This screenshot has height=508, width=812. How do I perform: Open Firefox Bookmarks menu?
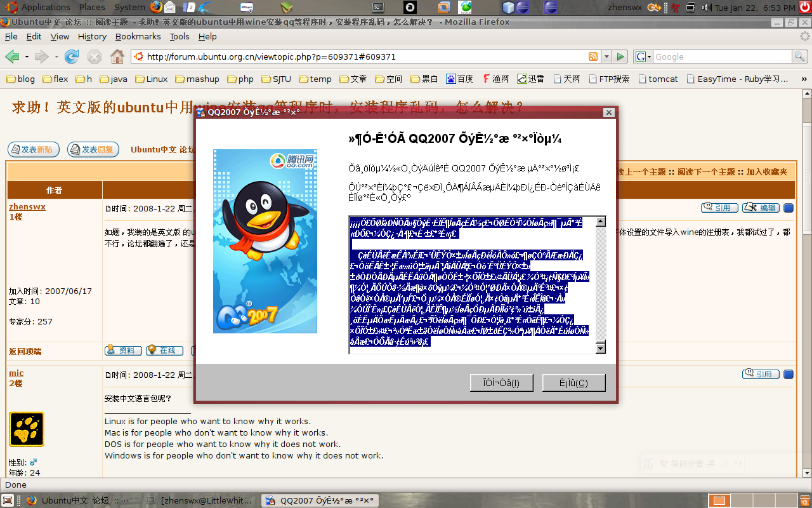[x=138, y=36]
